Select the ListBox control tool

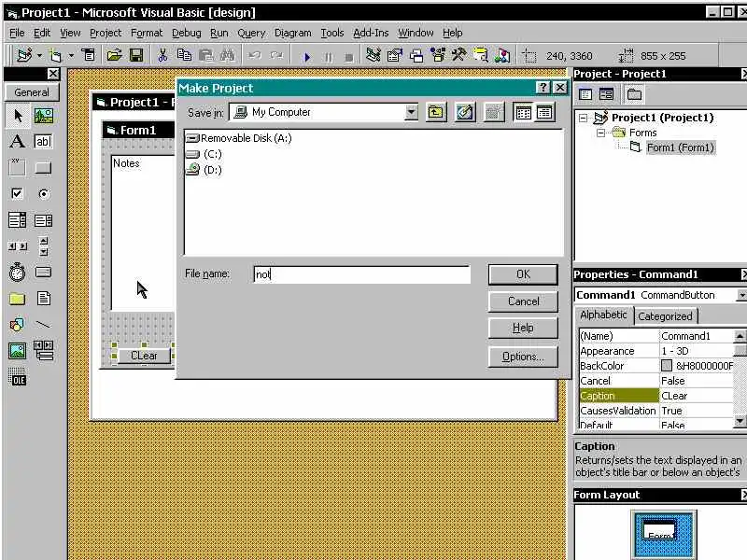click(43, 220)
